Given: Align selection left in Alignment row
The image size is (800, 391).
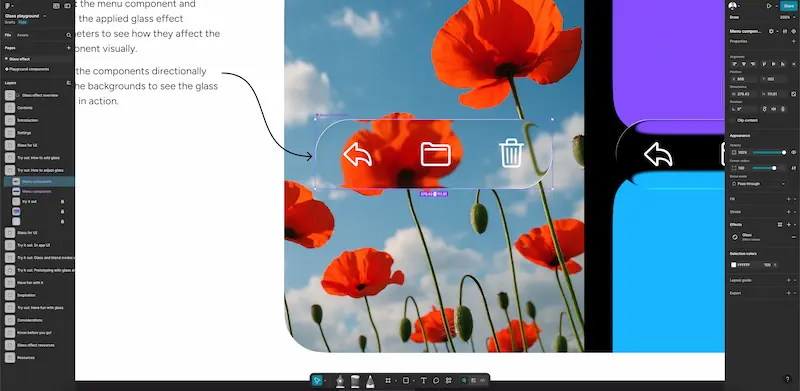Looking at the screenshot, I should click(x=735, y=64).
